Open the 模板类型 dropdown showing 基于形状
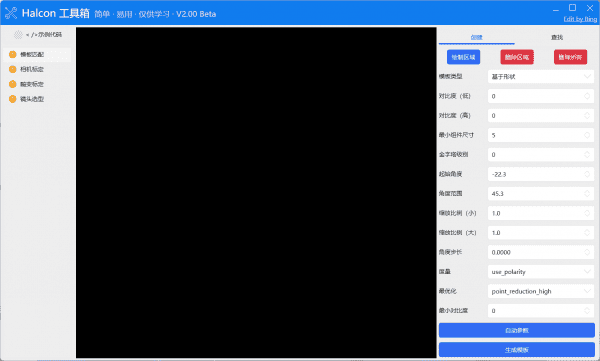 541,77
